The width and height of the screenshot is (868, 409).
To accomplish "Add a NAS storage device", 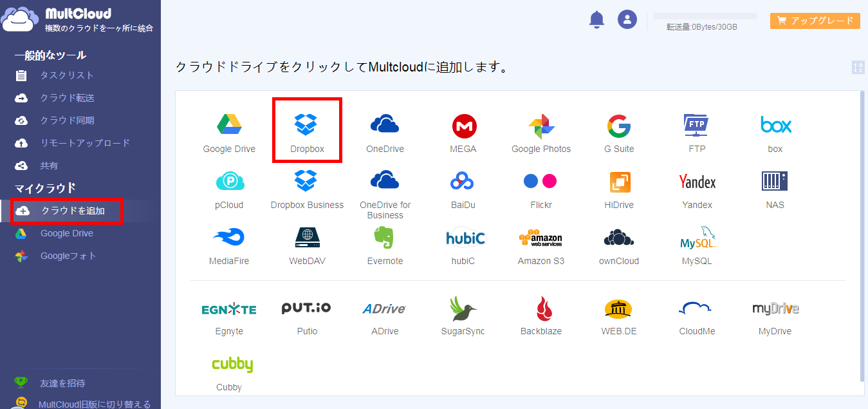I will pos(775,189).
